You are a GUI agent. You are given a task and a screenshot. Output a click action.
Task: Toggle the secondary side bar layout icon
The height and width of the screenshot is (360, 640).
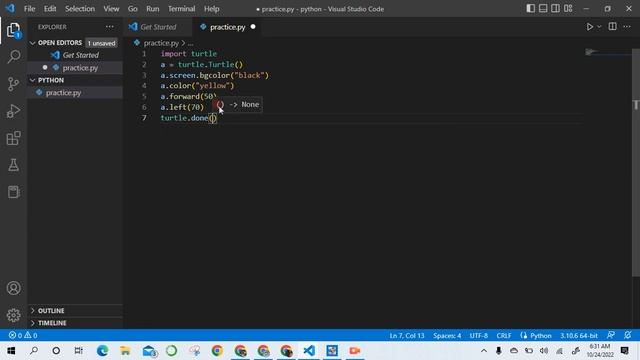coord(556,9)
